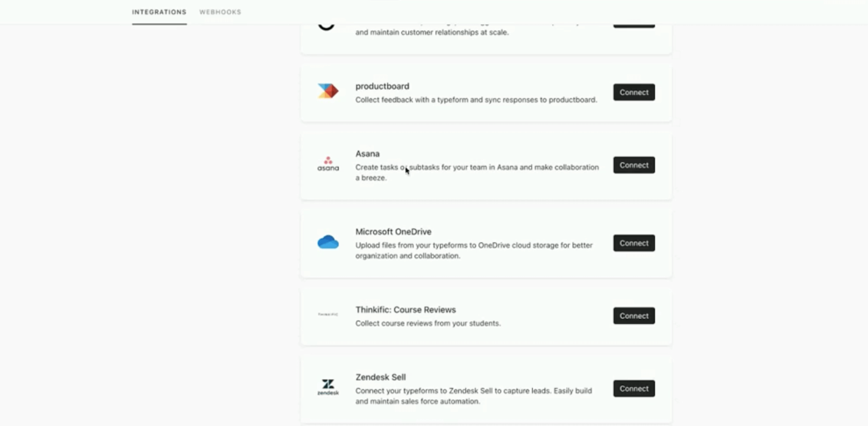
Task: Connect Microsoft OneDrive integration
Action: 634,243
